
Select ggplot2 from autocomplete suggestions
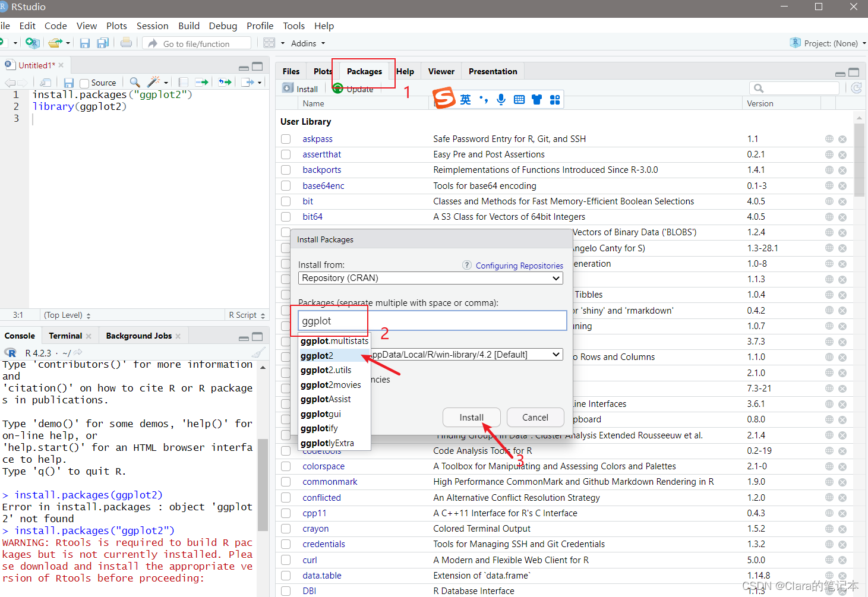pyautogui.click(x=334, y=355)
